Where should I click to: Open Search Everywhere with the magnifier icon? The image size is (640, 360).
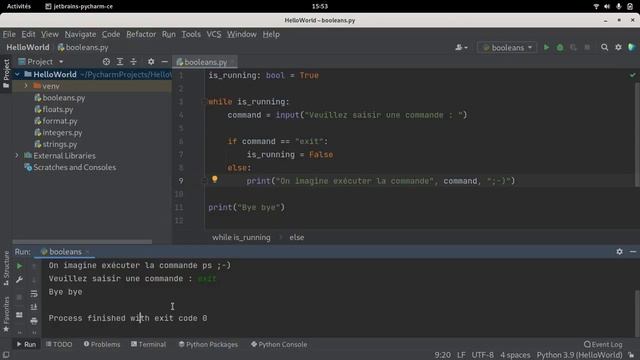pyautogui.click(x=604, y=47)
